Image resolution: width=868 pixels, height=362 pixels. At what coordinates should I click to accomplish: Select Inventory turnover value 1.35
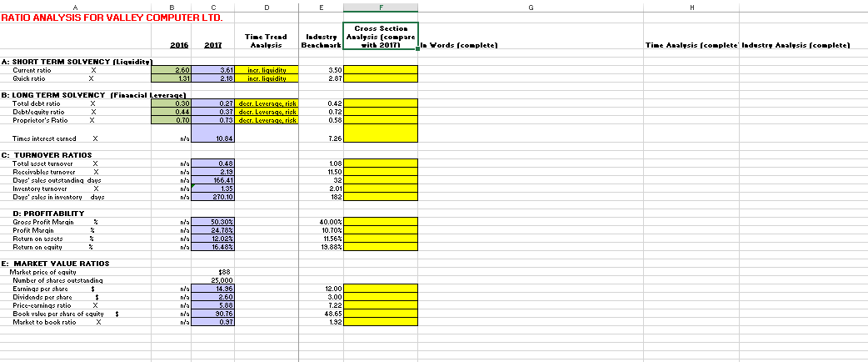click(213, 189)
